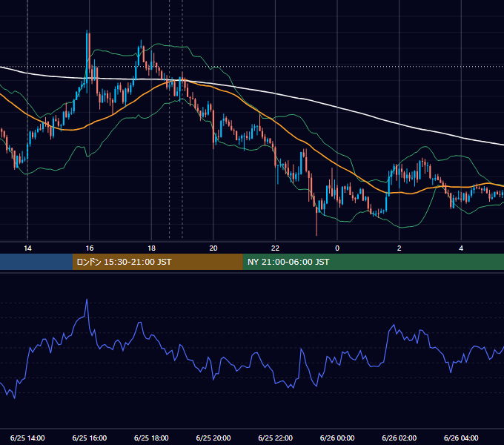This screenshot has width=504, height=445.
Task: Select the NY 21:00-06:00 JST session bar
Action: 373,262
